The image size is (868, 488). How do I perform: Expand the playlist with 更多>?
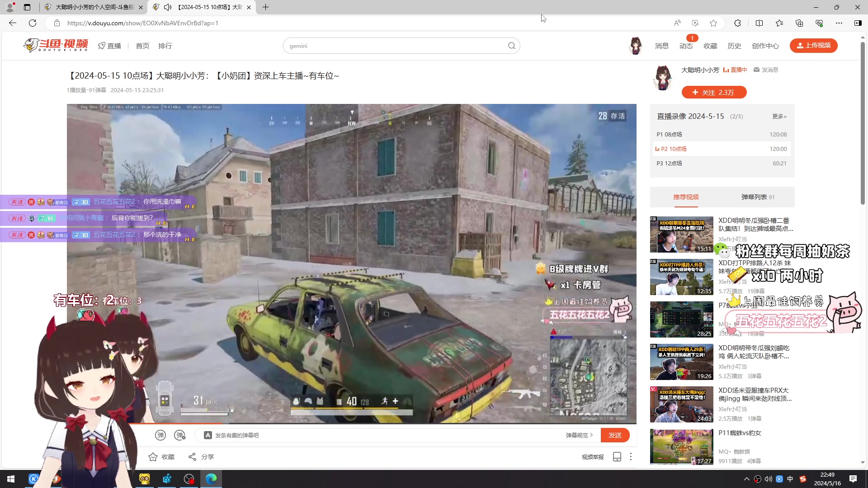click(x=779, y=116)
